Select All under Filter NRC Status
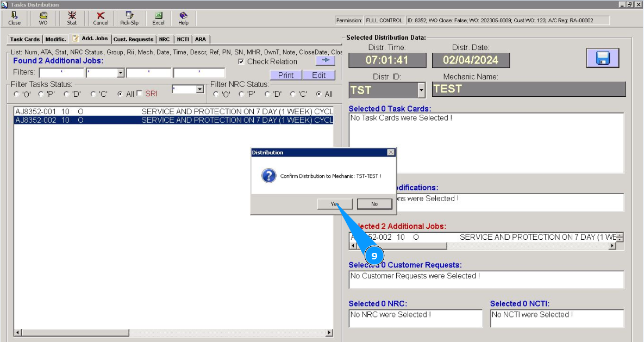 tap(318, 94)
